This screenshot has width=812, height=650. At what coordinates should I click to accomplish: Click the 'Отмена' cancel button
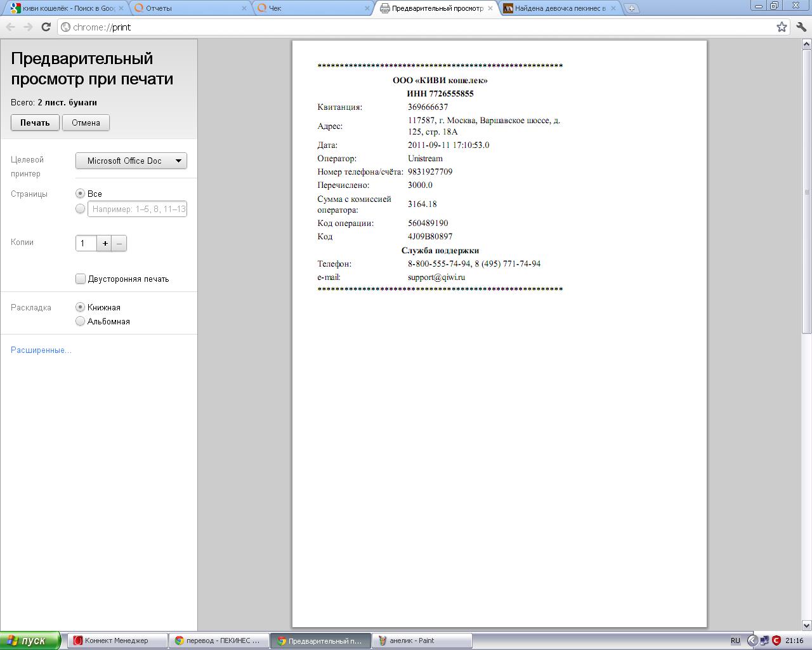pyautogui.click(x=86, y=123)
